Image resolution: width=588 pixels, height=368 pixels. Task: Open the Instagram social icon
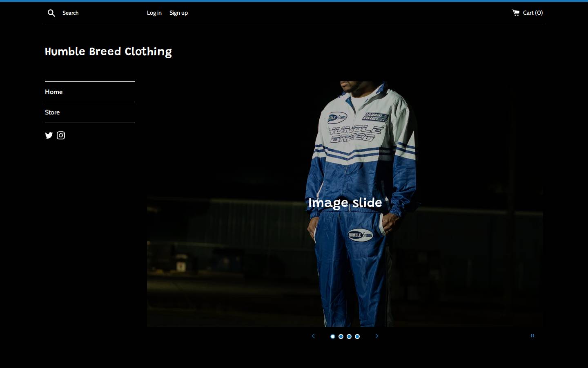(x=61, y=135)
